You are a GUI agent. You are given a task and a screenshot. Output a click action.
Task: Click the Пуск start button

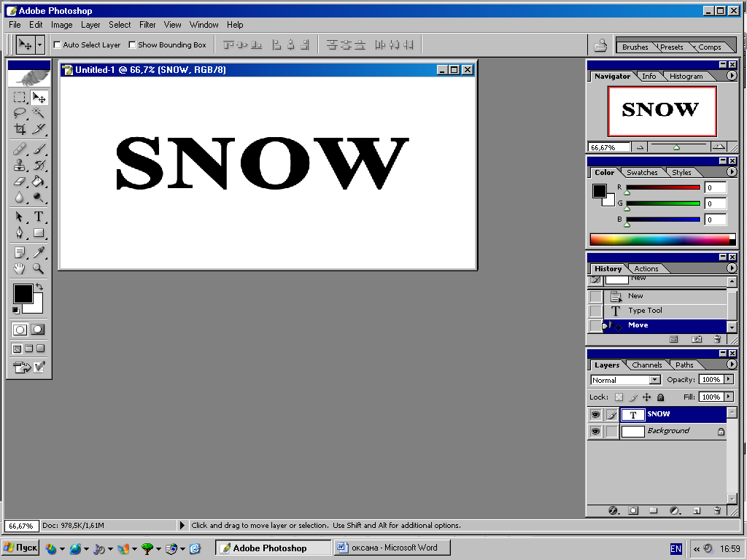click(x=20, y=548)
